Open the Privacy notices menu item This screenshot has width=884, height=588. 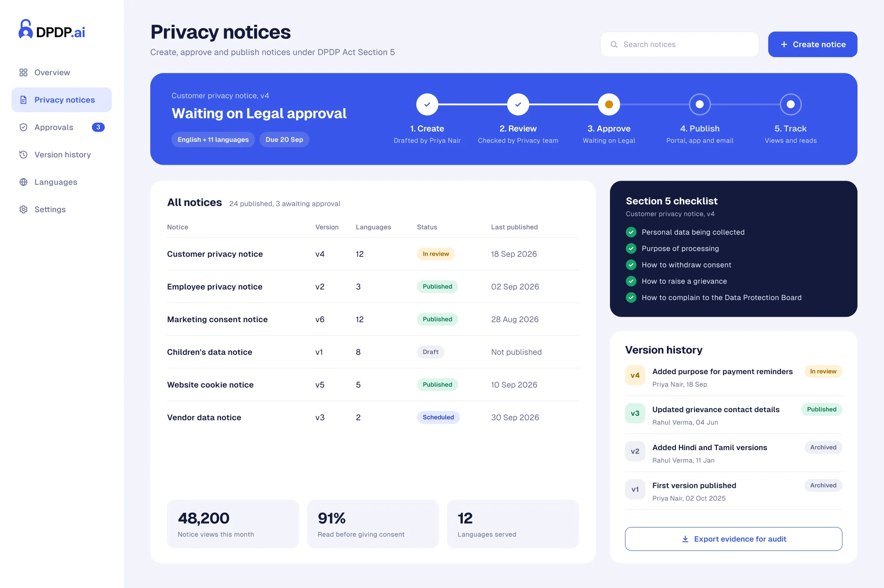pos(61,100)
